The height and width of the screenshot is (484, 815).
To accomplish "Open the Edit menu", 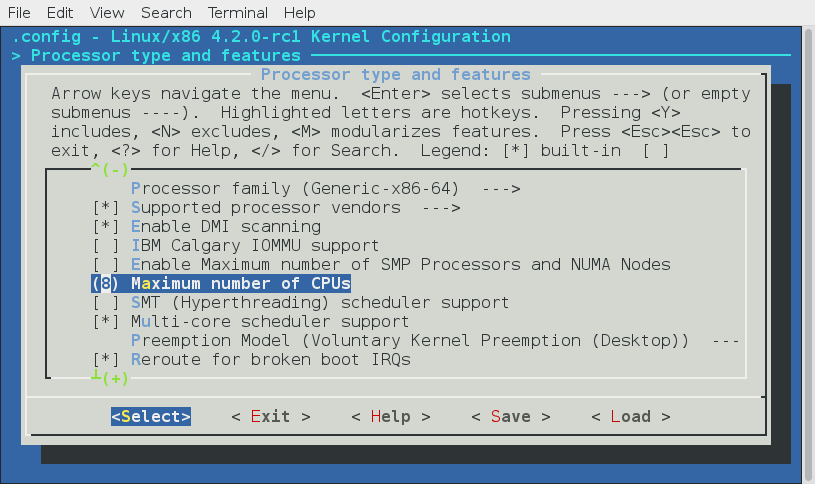I will [x=60, y=13].
